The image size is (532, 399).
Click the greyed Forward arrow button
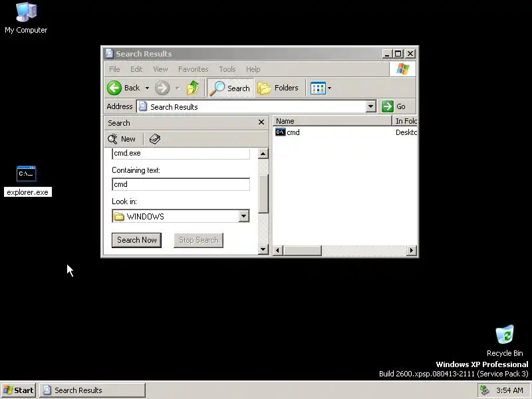point(162,88)
